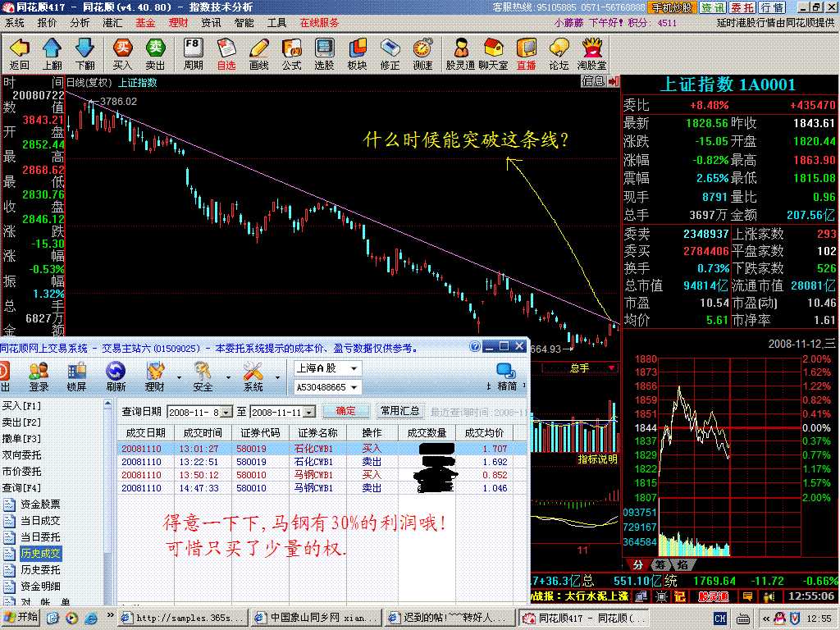Click the 测速 speed test icon
This screenshot has height=630, width=840.
pyautogui.click(x=422, y=53)
